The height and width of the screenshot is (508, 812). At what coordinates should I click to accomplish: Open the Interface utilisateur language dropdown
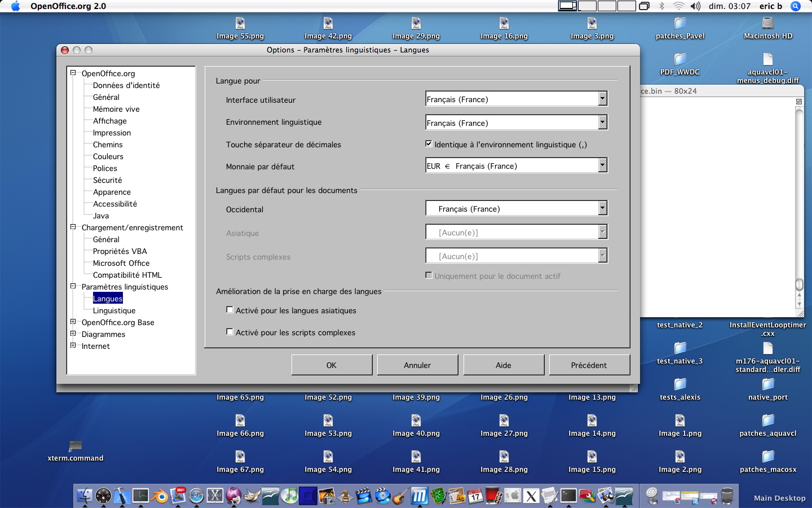603,99
